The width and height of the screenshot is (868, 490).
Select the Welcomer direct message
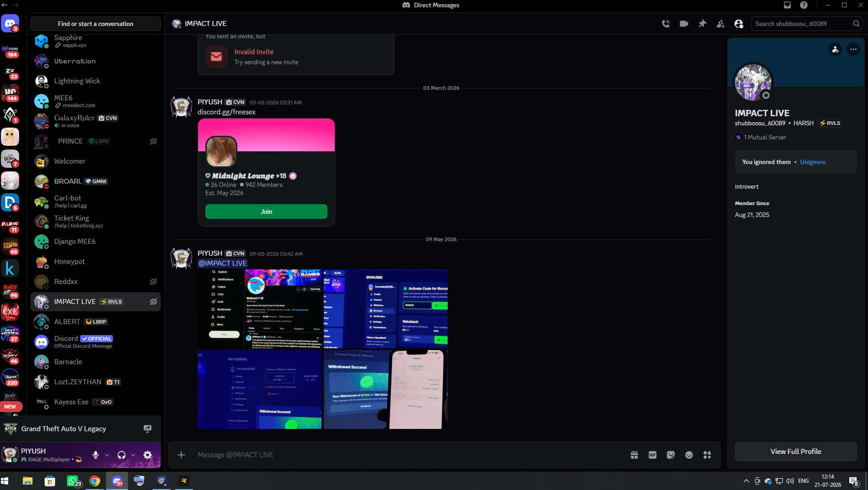[x=96, y=161]
